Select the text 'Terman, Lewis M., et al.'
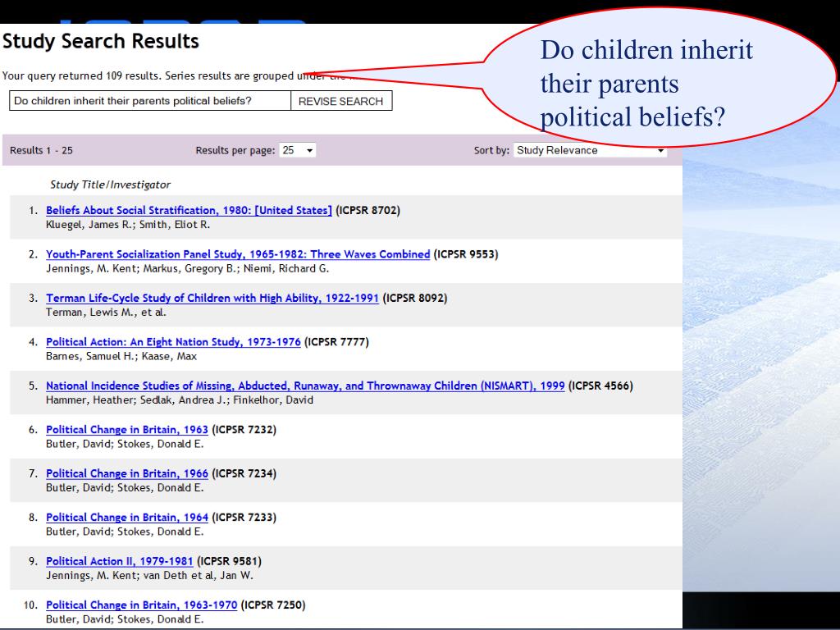 [106, 313]
